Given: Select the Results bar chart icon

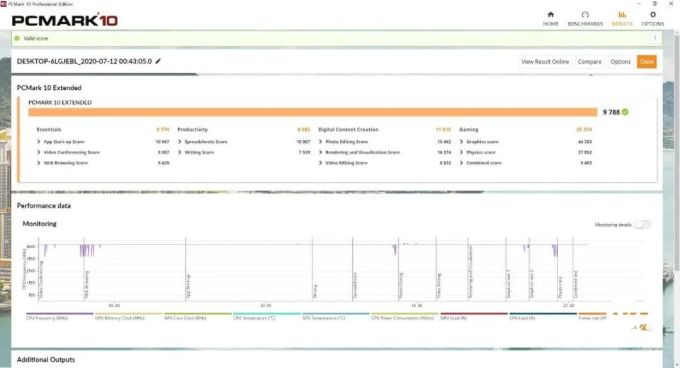Looking at the screenshot, I should tap(622, 15).
